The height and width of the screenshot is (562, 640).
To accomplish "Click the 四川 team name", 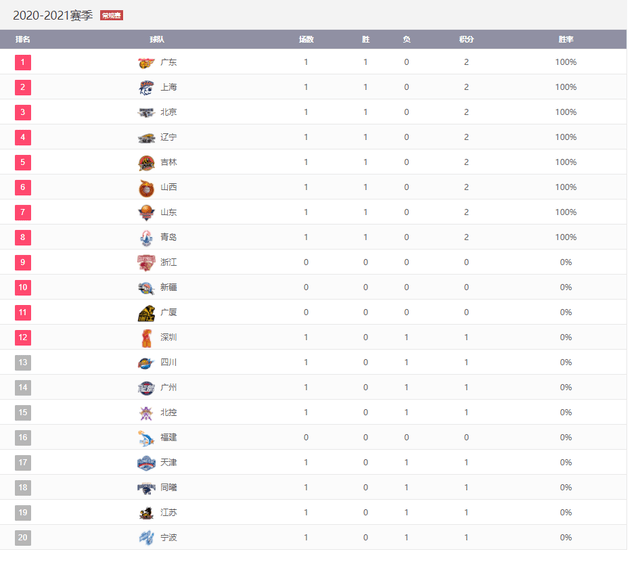I will (169, 362).
